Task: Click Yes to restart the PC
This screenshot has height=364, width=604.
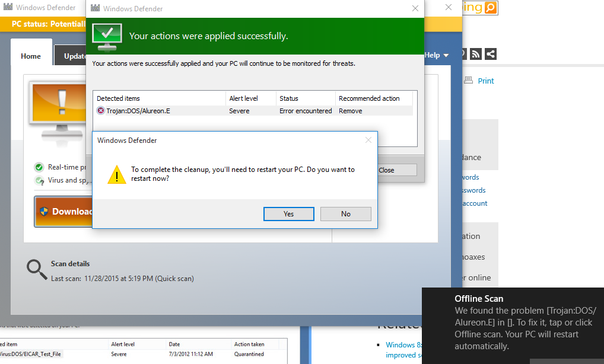Action: pyautogui.click(x=289, y=214)
